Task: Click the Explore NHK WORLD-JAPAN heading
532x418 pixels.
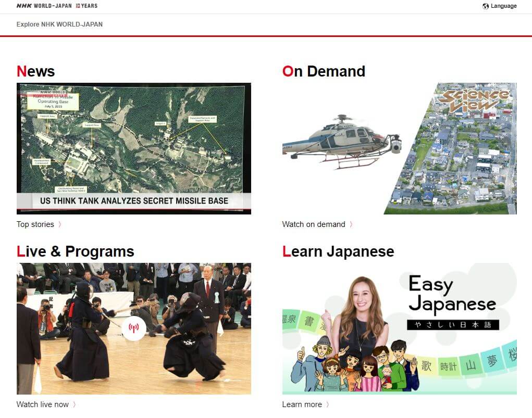Action: tap(59, 24)
